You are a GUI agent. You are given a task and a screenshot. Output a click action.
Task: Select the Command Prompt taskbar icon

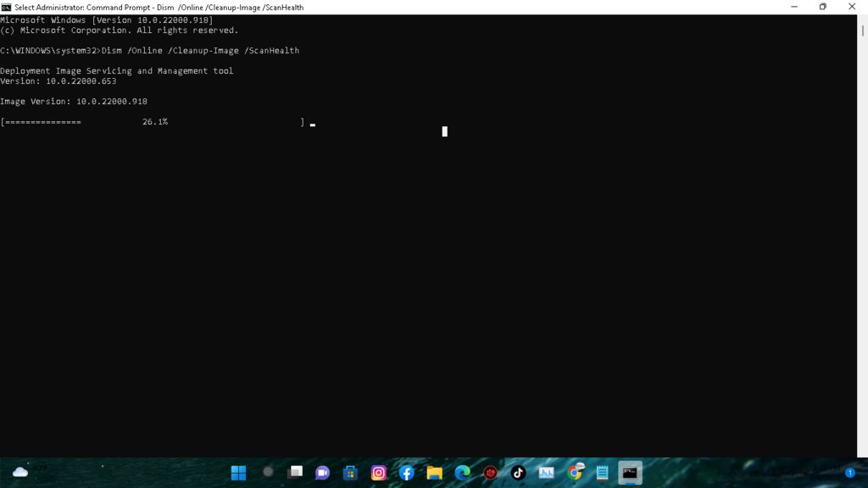(630, 473)
